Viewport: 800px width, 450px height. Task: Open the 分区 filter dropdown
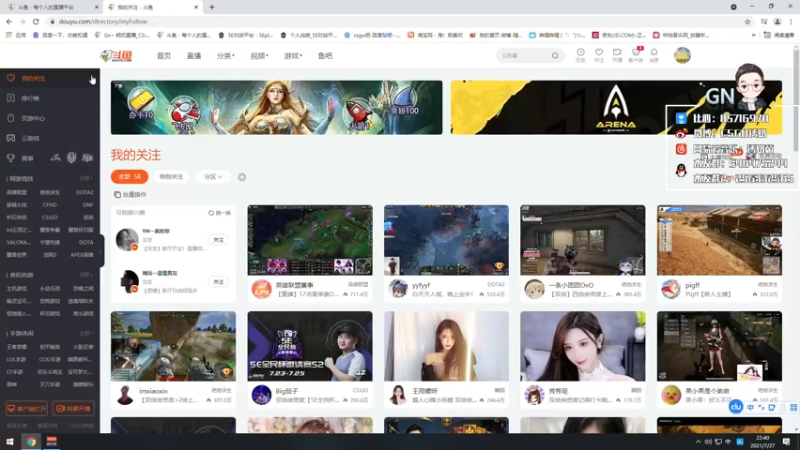pos(213,177)
